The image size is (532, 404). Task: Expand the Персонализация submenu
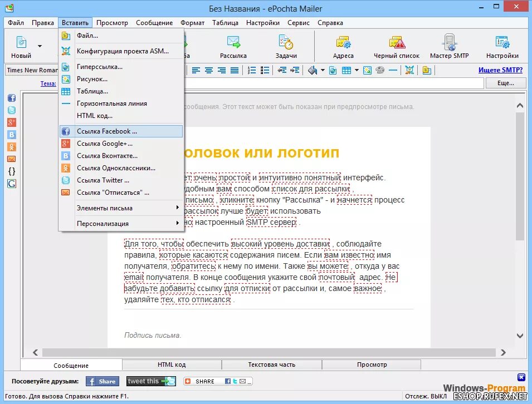(x=121, y=223)
